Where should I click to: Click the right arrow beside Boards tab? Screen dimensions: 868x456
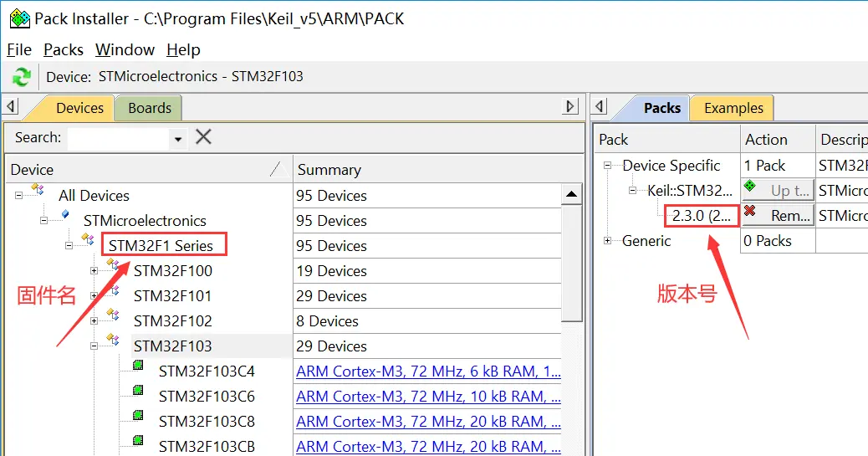569,105
